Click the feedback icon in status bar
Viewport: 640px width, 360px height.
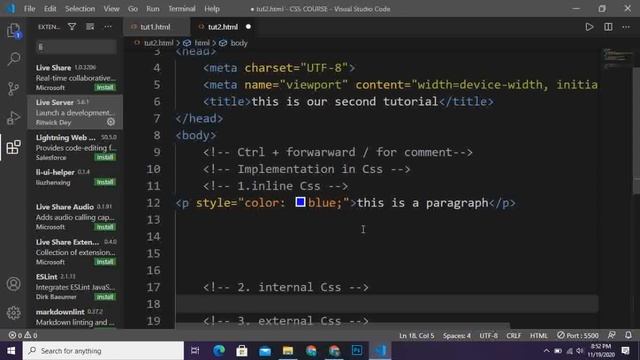tap(611, 335)
